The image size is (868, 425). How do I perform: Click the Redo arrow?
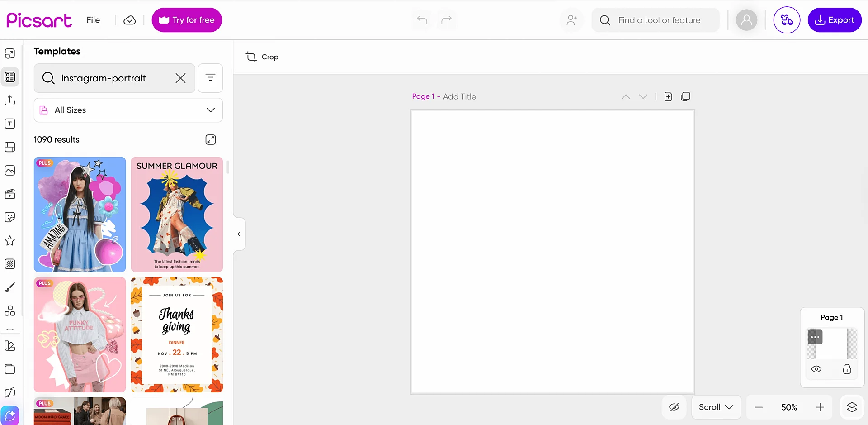[x=447, y=20]
